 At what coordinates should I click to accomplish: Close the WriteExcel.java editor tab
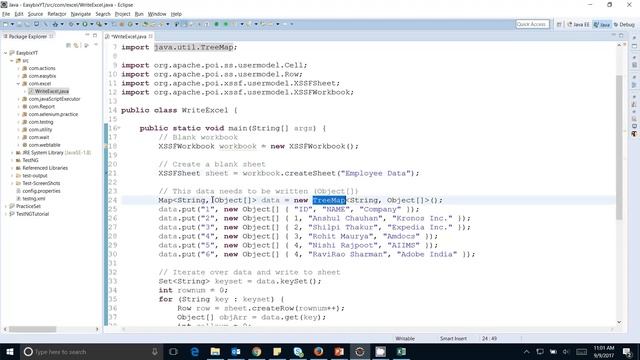[x=151, y=36]
